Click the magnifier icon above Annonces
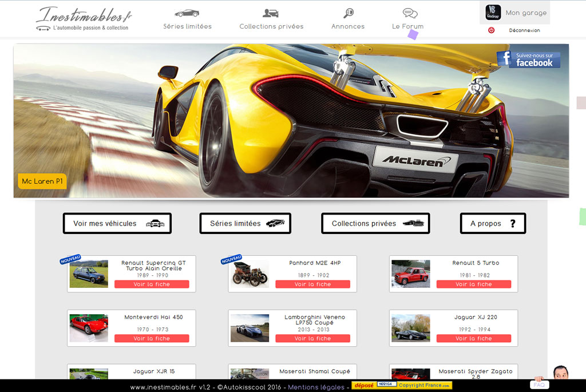The image size is (586, 392). [349, 14]
